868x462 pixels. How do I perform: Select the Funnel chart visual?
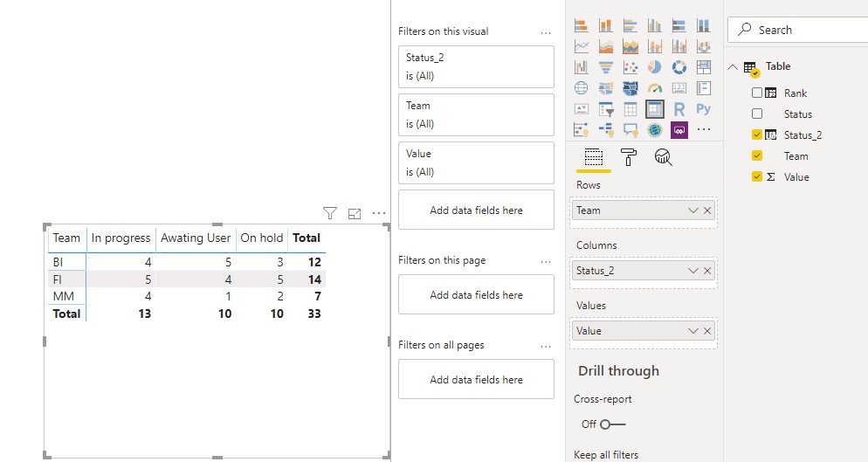[606, 67]
